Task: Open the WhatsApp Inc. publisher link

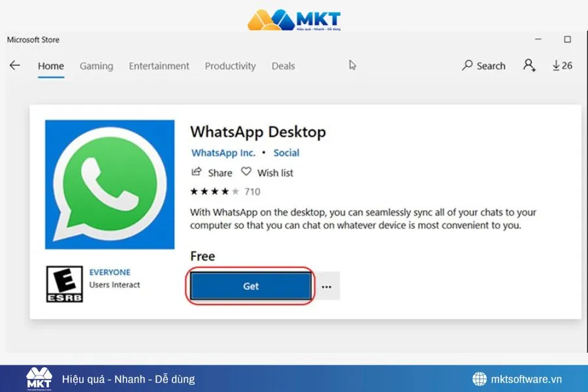Action: (223, 153)
